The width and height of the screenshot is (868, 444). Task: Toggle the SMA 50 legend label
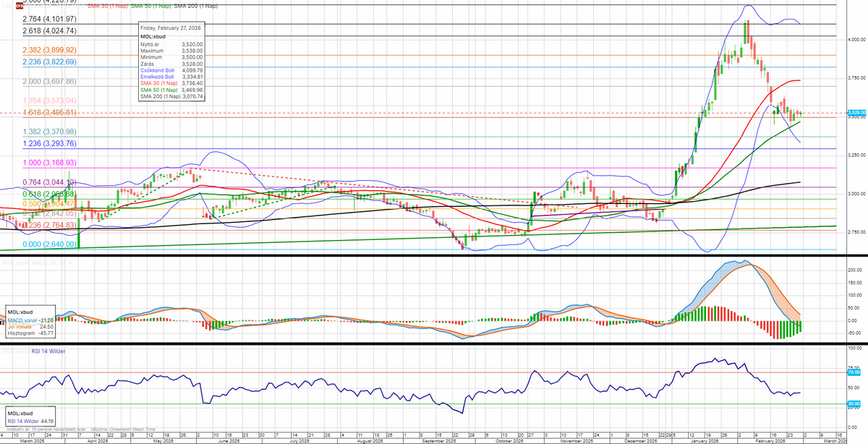click(150, 6)
